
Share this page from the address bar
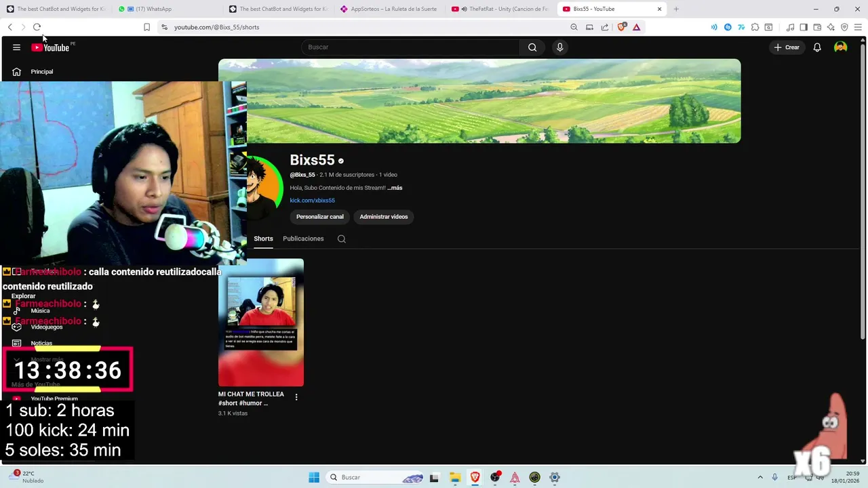(x=605, y=27)
